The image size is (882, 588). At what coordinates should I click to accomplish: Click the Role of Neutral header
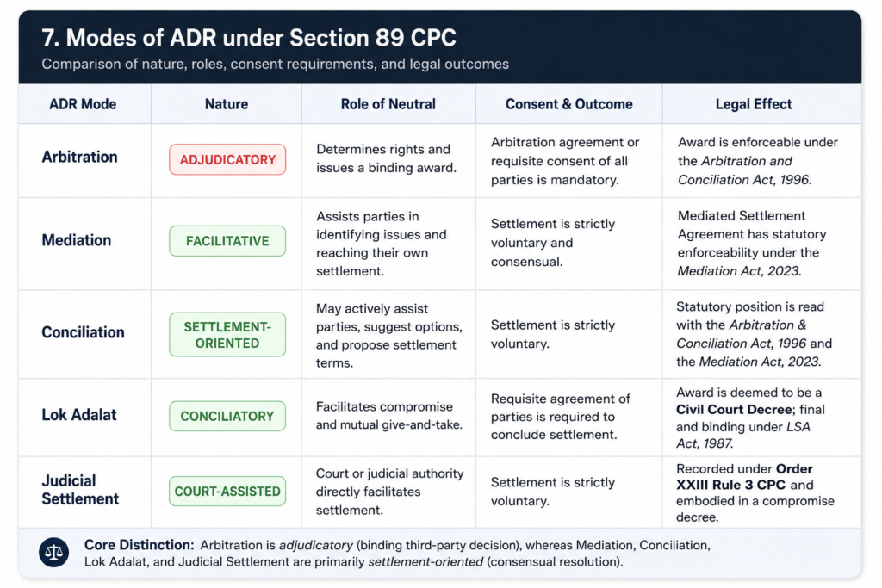(388, 104)
